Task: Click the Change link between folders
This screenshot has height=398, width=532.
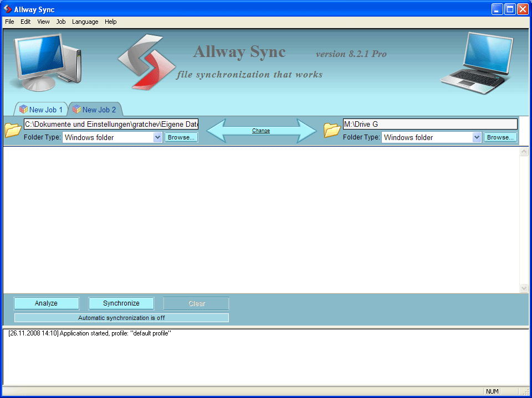Action: tap(261, 130)
